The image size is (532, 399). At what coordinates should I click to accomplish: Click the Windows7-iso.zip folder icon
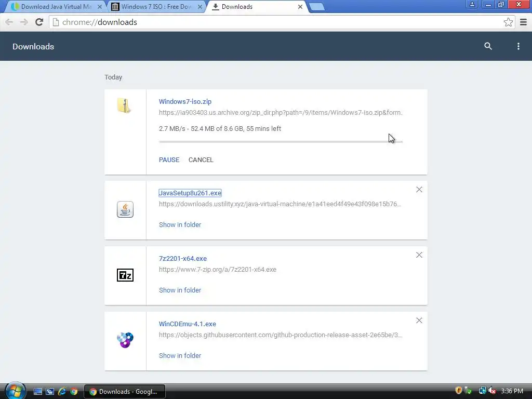(124, 105)
